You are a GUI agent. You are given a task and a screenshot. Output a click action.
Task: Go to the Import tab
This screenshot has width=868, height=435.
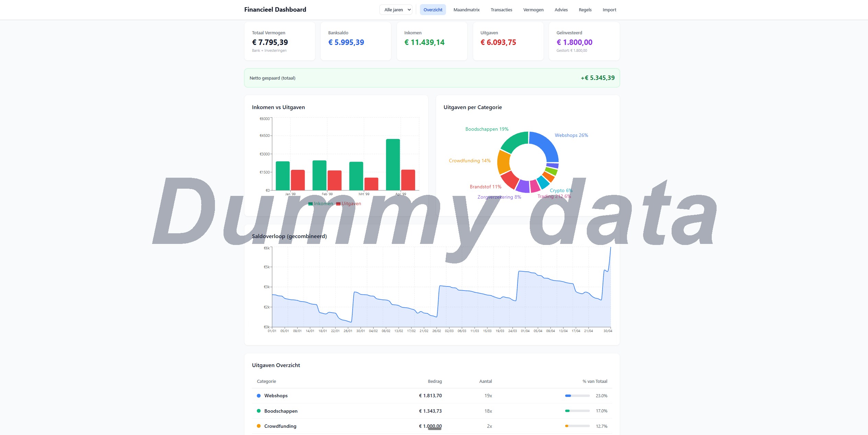(x=609, y=10)
